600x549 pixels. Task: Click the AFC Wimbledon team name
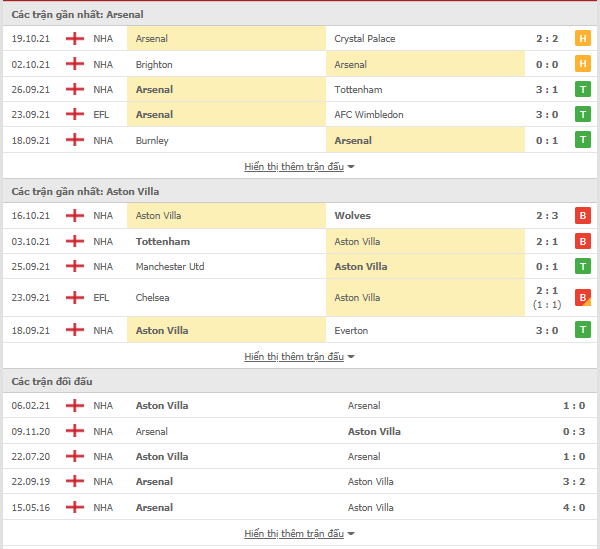(x=369, y=115)
